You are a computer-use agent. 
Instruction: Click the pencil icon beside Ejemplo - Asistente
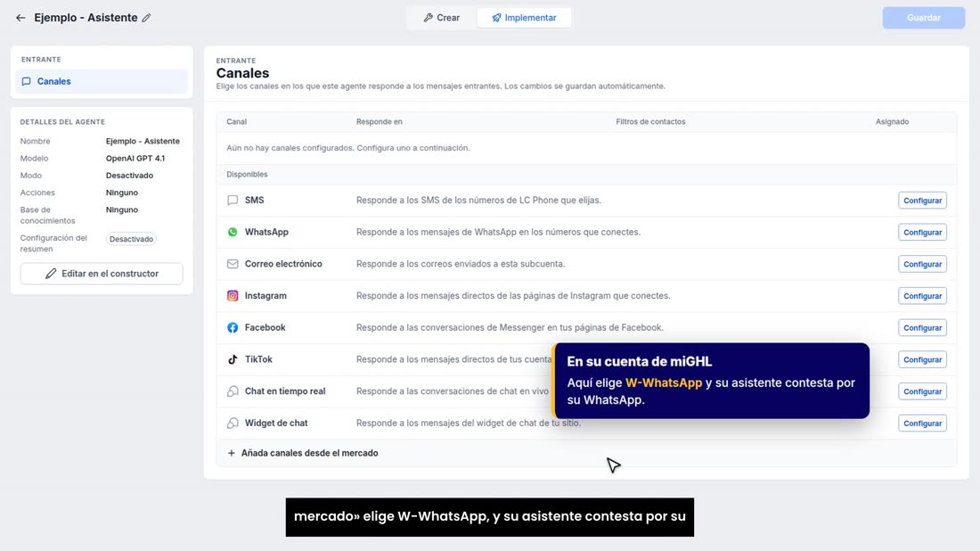[146, 18]
